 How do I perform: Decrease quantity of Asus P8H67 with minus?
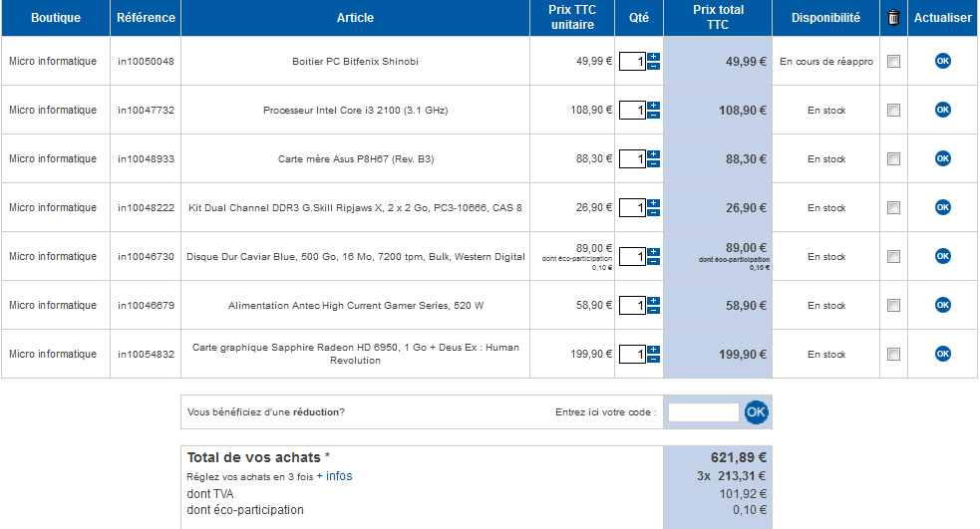coord(653,164)
